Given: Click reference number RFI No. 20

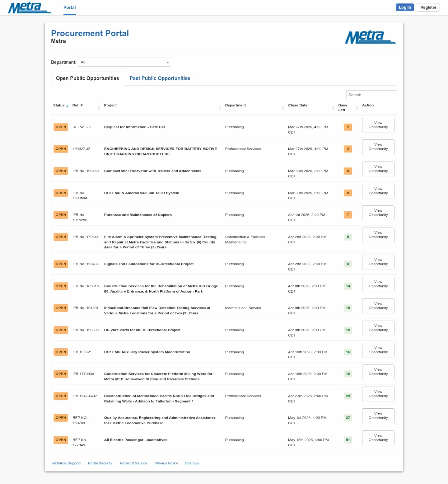Looking at the screenshot, I should (x=82, y=127).
